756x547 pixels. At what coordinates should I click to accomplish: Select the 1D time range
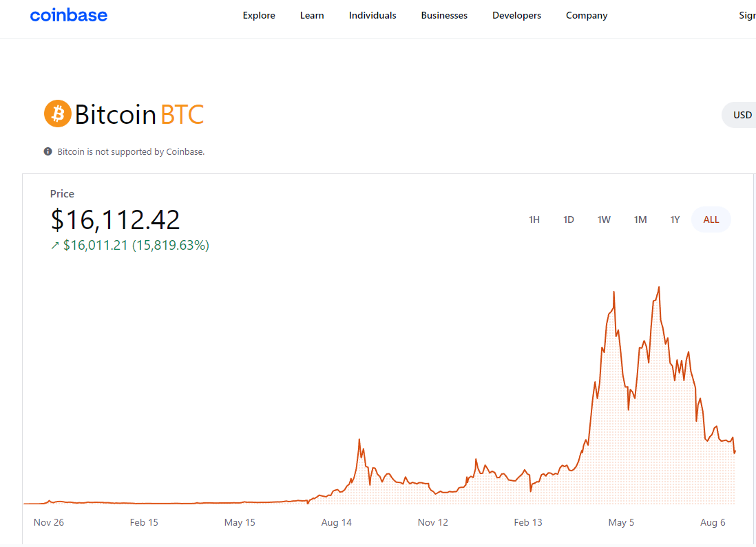tap(569, 219)
